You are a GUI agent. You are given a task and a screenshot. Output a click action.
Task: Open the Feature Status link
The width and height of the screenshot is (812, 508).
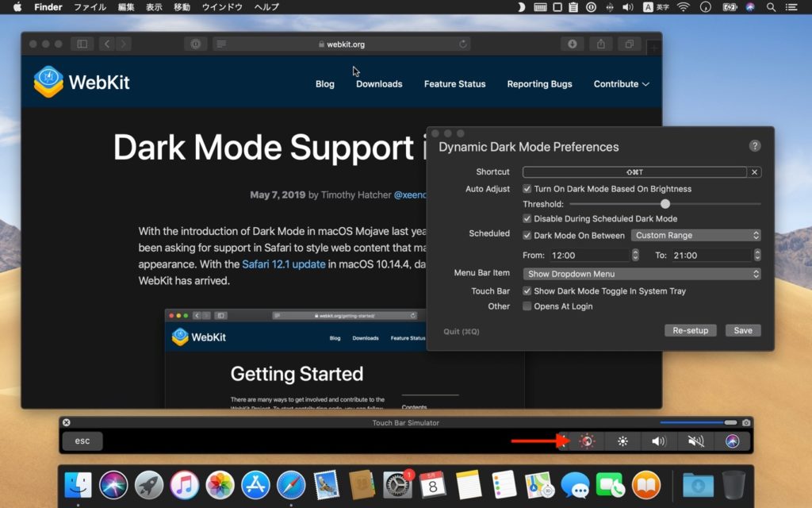(454, 84)
